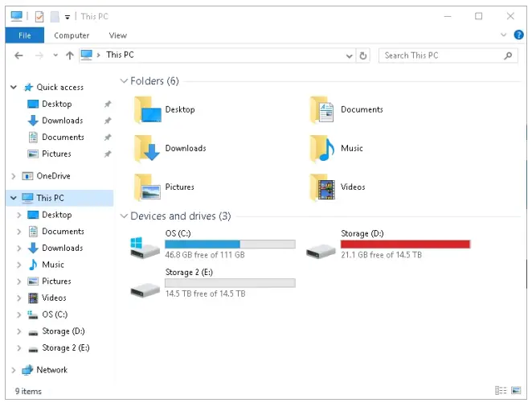Select the Storage 2 (E:) drive icon
532x411 pixels.
145,290
